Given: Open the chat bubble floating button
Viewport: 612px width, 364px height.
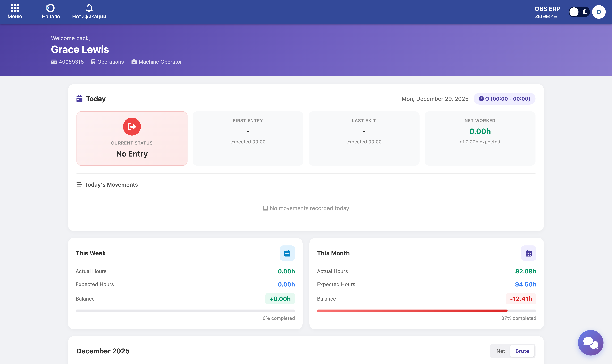Looking at the screenshot, I should (x=590, y=342).
